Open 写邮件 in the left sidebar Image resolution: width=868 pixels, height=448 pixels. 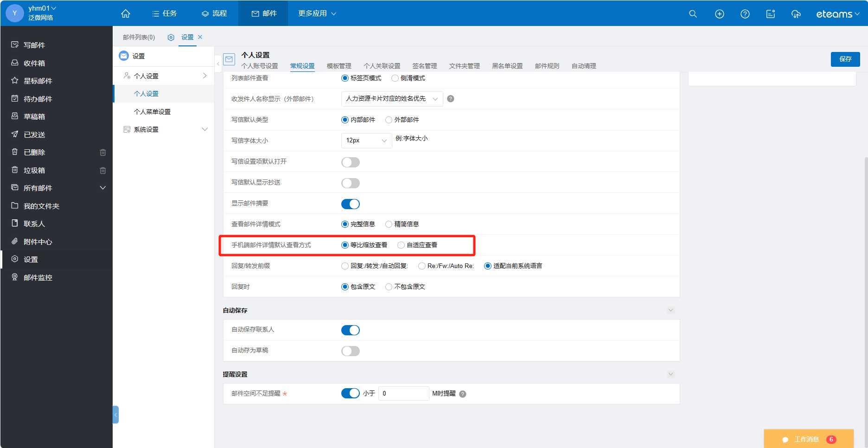pyautogui.click(x=34, y=45)
